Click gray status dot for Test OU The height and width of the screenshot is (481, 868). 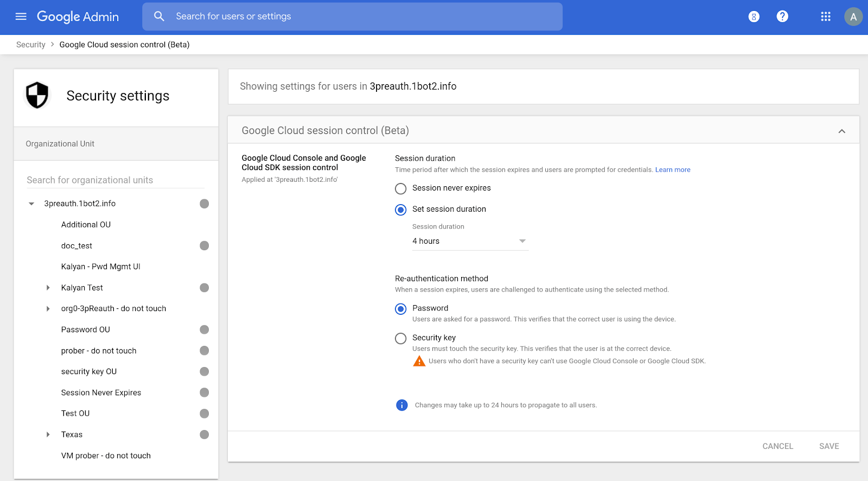click(x=205, y=414)
